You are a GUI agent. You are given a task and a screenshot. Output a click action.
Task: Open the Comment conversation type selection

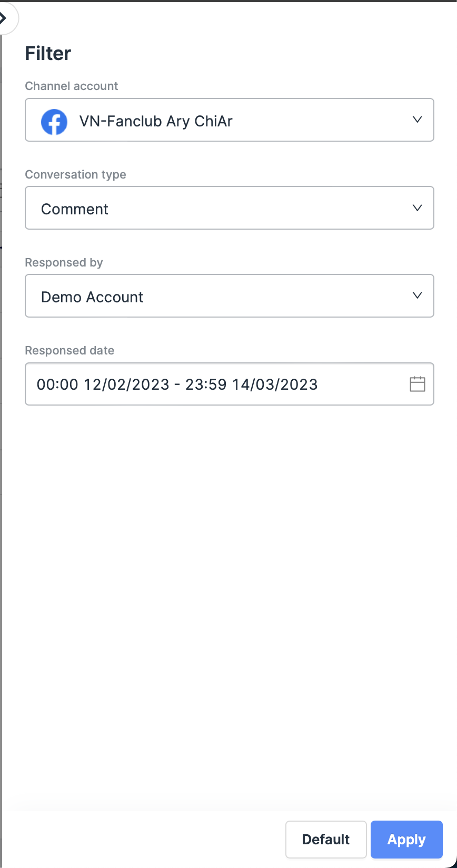click(x=75, y=209)
